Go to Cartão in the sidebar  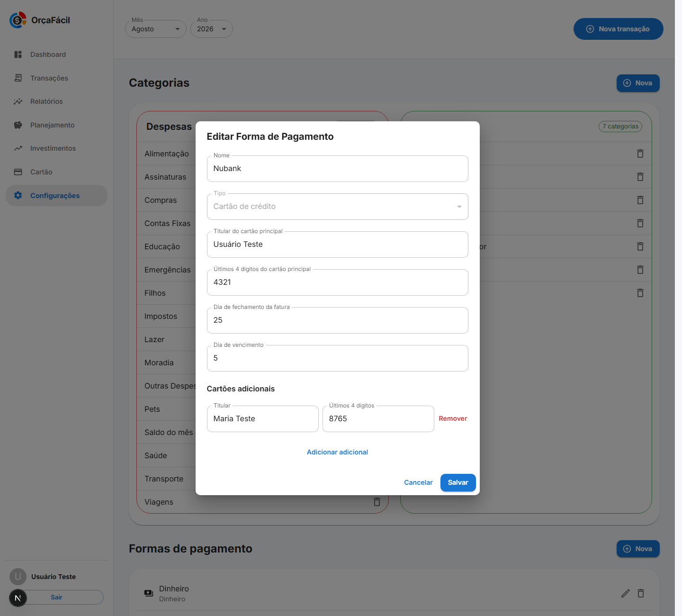[x=56, y=172]
